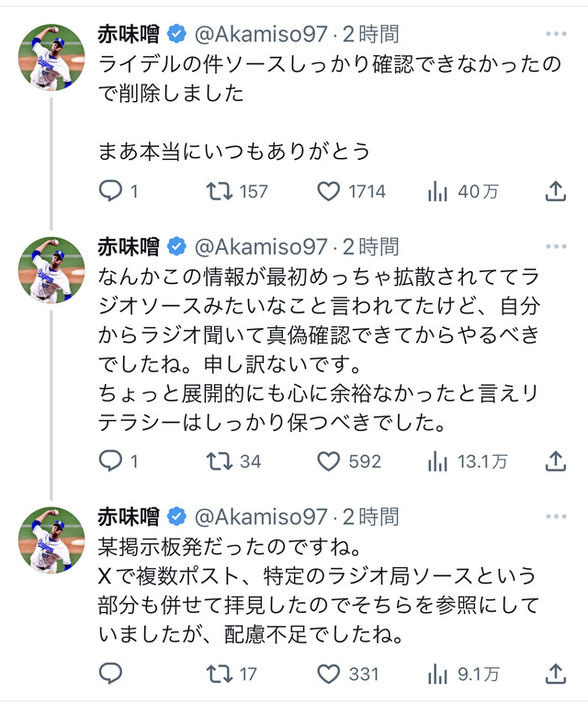Screen dimensions: 588x704
Task: Share the first tweet about ライデル
Action: point(554,191)
